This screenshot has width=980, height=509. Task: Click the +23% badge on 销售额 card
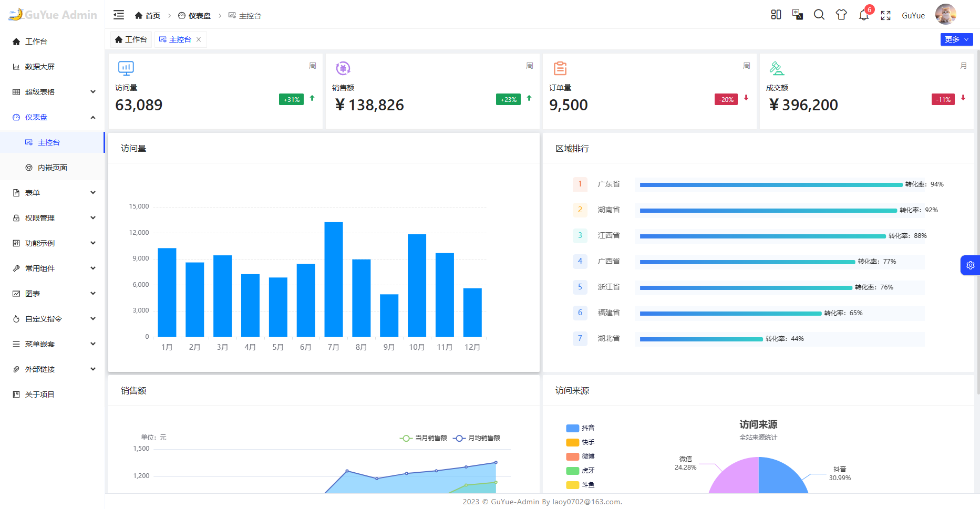click(x=508, y=99)
